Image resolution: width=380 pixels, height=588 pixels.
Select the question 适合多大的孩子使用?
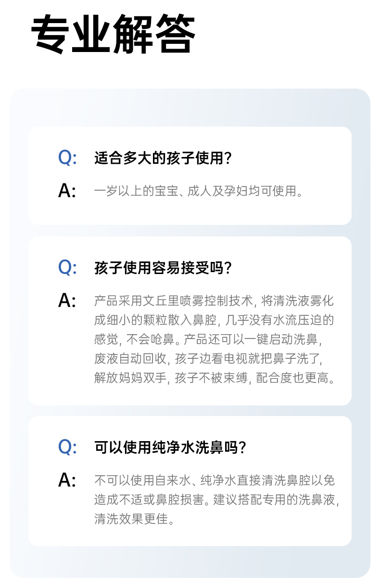coord(163,158)
